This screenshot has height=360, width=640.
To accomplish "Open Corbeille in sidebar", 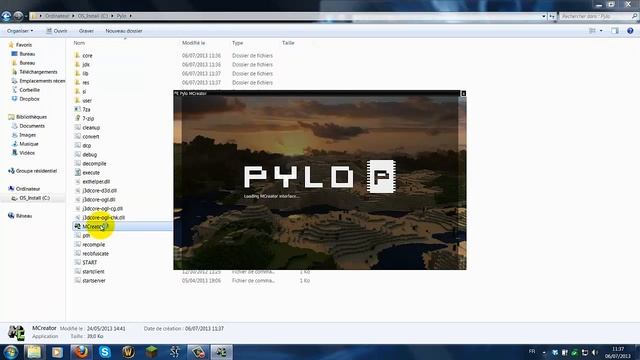I will [x=29, y=90].
